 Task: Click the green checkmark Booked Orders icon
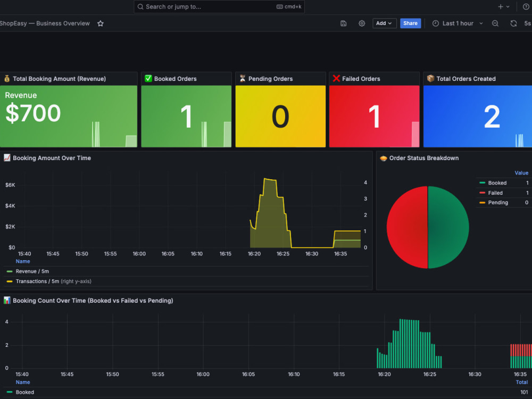pyautogui.click(x=148, y=78)
